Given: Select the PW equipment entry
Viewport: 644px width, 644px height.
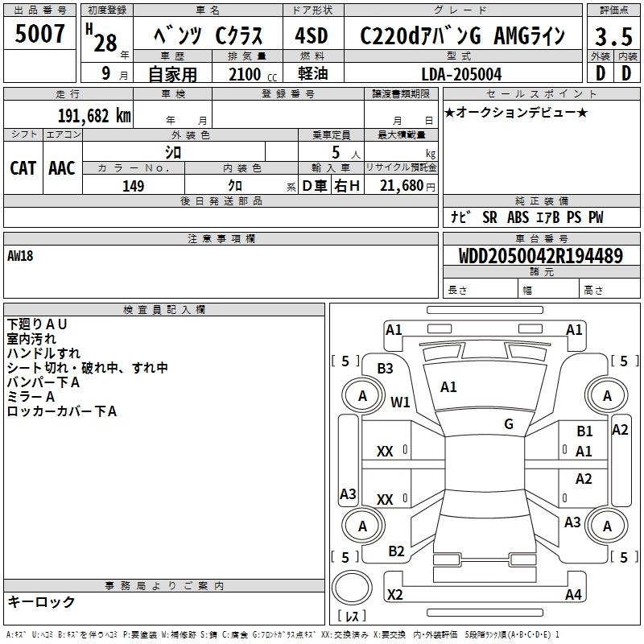Looking at the screenshot, I should (x=596, y=217).
